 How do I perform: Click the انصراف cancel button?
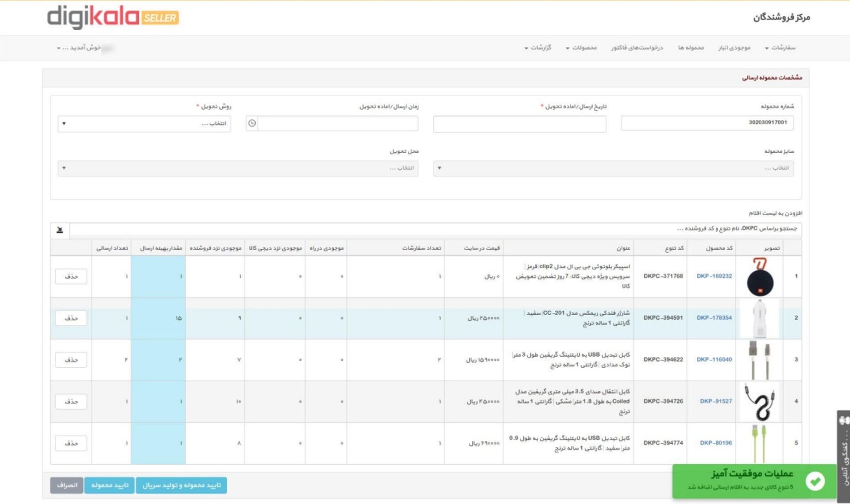tap(67, 485)
